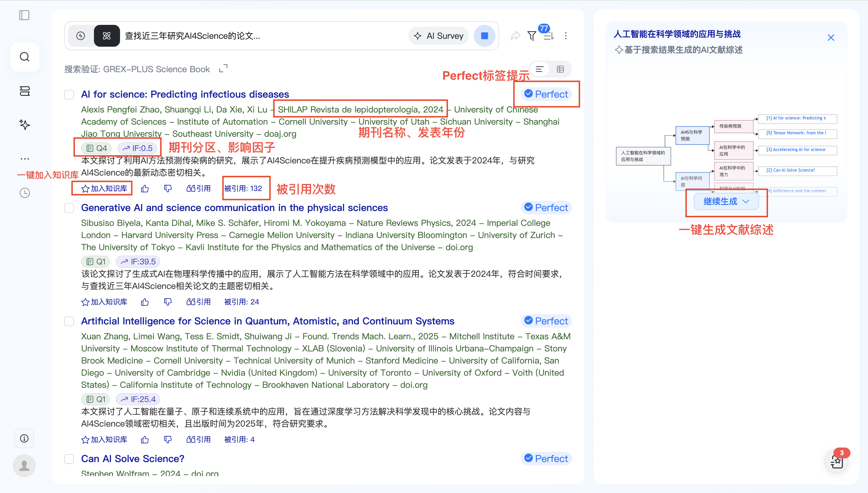Screen dimensions: 868x493
Task: Click cited count 4
Action: pos(239,440)
